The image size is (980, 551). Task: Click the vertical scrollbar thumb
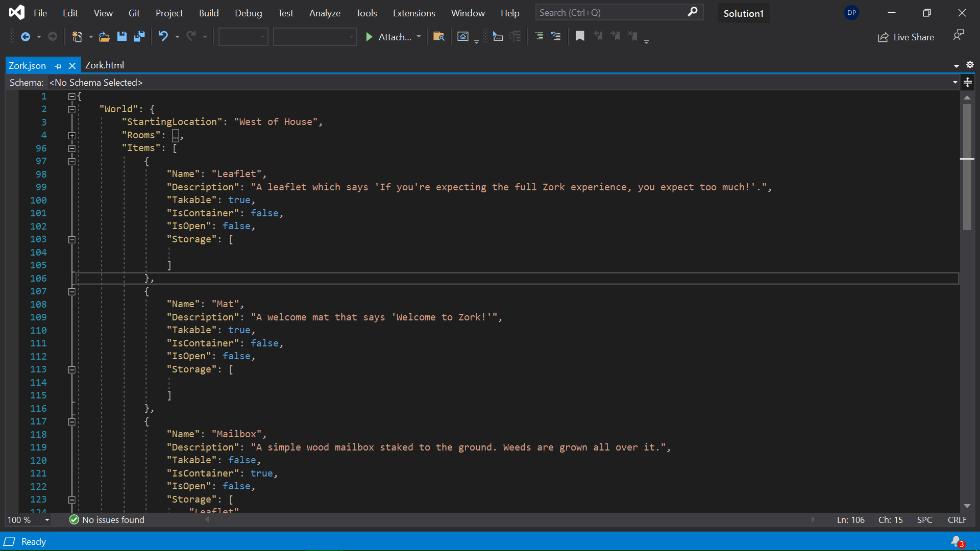[x=967, y=167]
